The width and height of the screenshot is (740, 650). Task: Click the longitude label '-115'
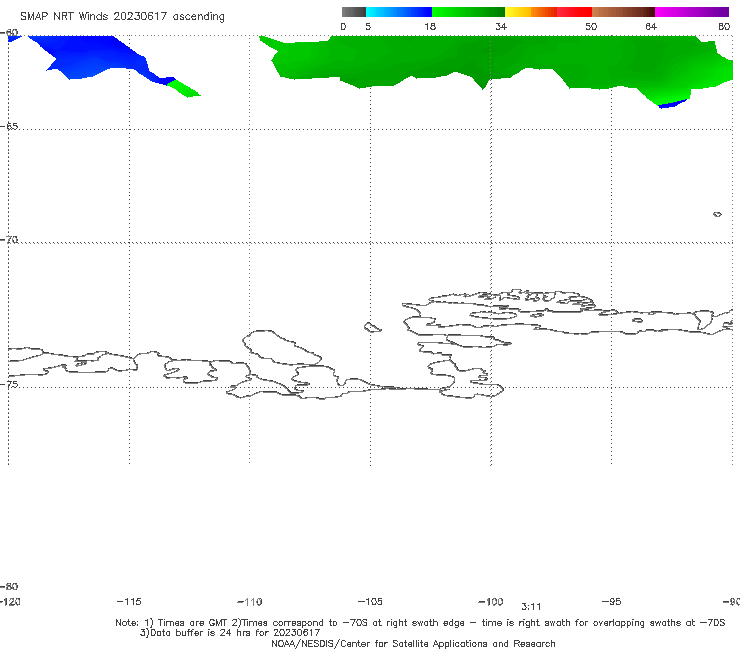coord(129,601)
